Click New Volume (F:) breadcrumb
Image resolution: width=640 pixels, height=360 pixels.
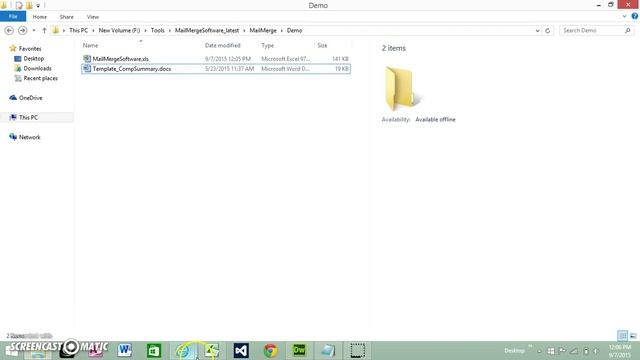(x=119, y=31)
